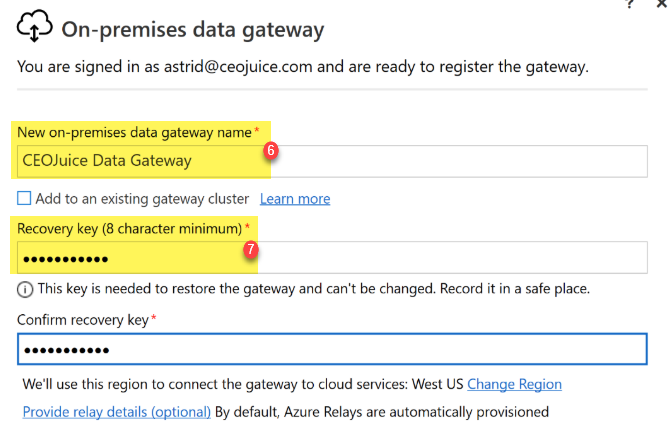Open Provide relay details (optional) link
Viewport: 672px width, 428px height.
[117, 412]
